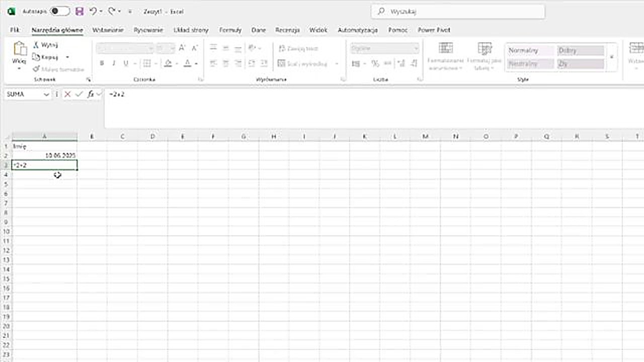This screenshot has width=644, height=362.
Task: Expand the cell styles gallery arrow
Action: [612, 57]
